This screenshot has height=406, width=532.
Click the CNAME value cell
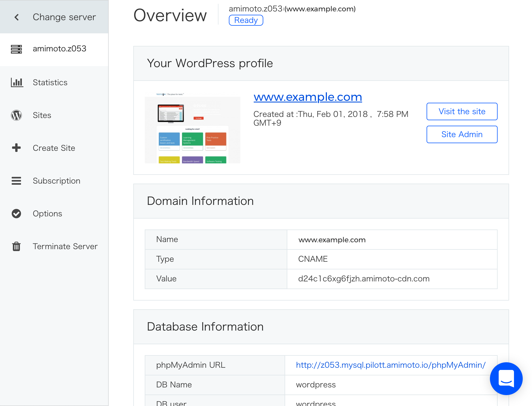coord(392,259)
